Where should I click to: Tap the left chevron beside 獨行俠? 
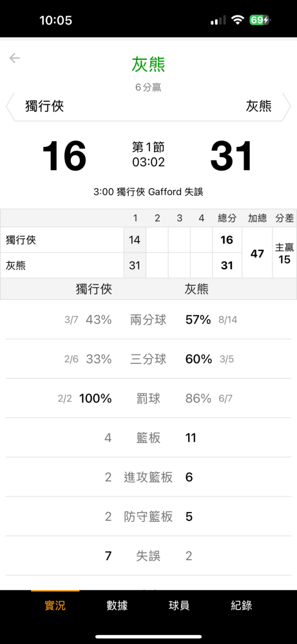tap(10, 107)
